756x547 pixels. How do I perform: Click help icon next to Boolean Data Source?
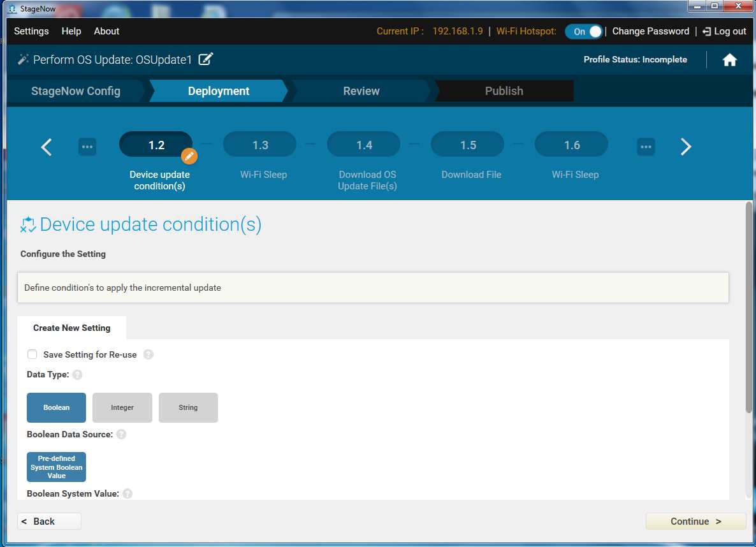pyautogui.click(x=121, y=434)
